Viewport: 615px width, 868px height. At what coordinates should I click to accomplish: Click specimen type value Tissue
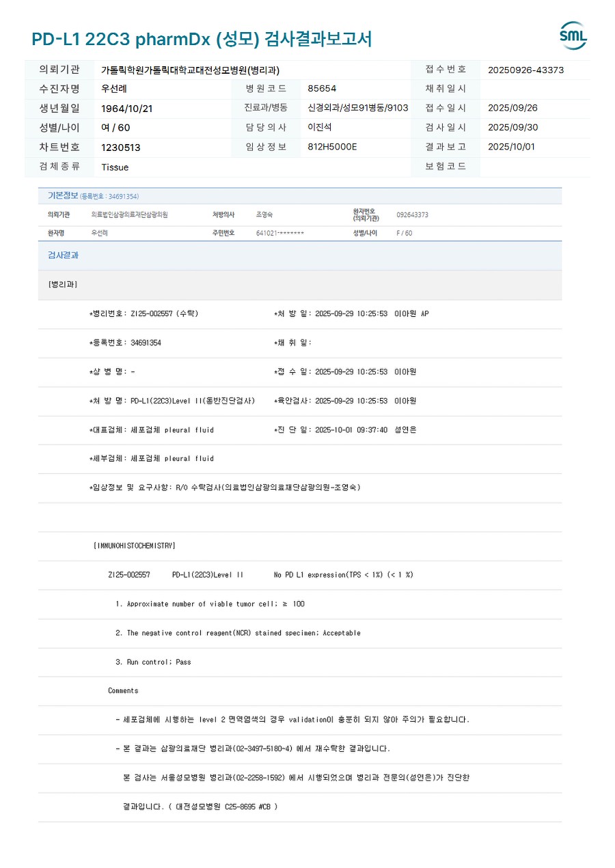[x=115, y=167]
